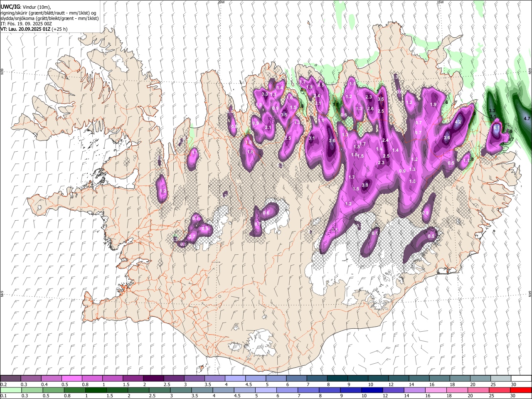
Task: Click the hot pink 20 swatch in bottom legend row
Action: point(478,390)
